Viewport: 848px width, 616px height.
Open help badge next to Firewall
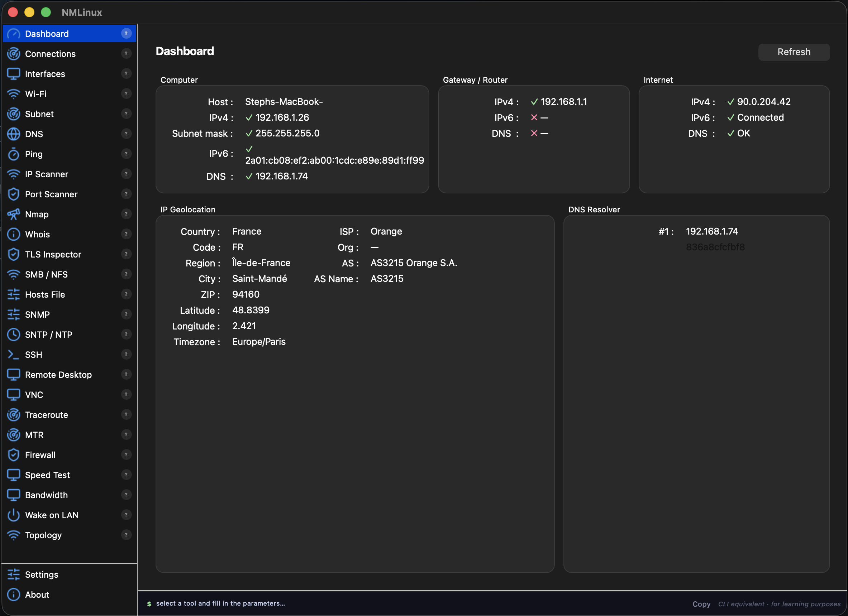pyautogui.click(x=127, y=454)
